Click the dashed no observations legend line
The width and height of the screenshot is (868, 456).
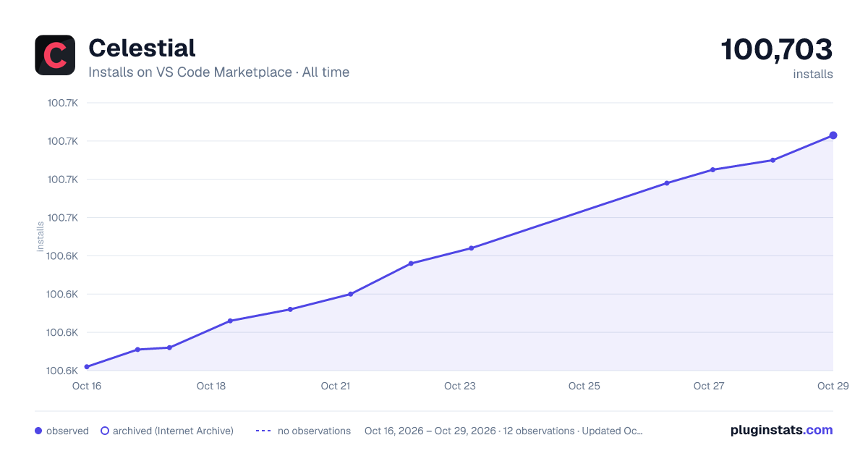click(x=263, y=431)
